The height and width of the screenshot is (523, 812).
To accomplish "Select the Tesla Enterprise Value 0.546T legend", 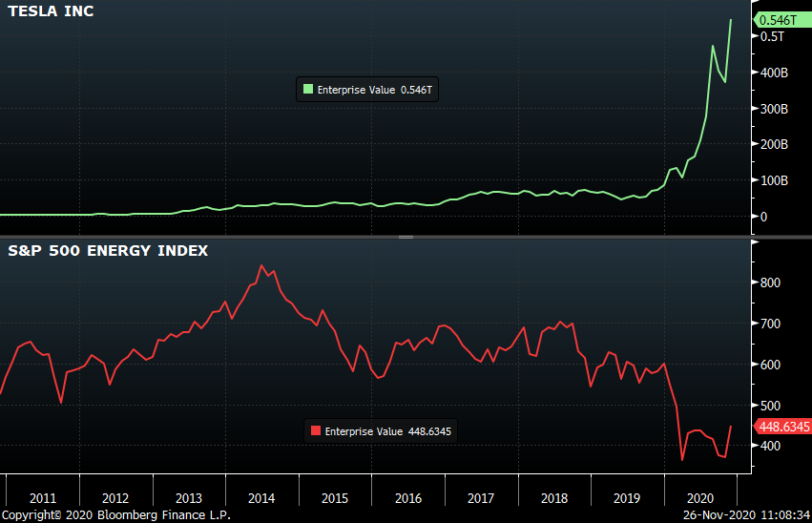I will 370,90.
